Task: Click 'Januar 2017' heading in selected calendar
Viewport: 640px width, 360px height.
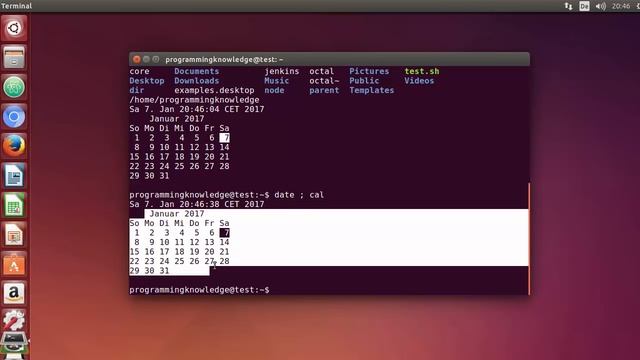Action: point(177,214)
